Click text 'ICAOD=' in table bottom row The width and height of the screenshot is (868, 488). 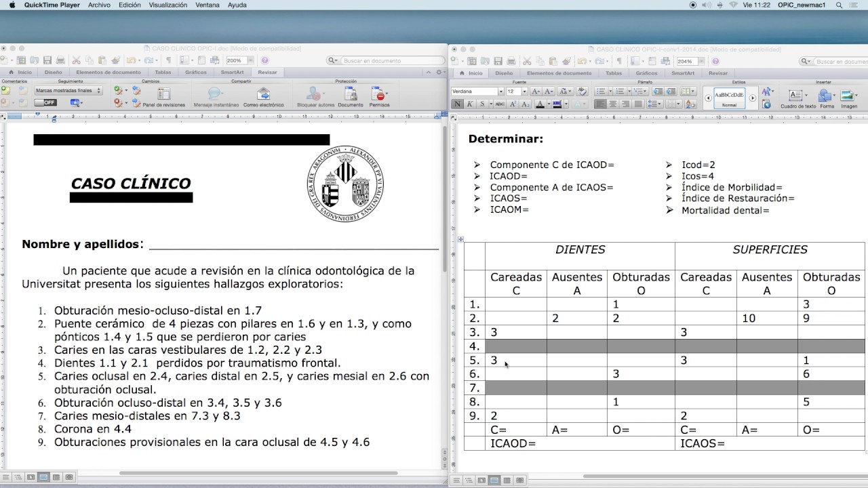[x=513, y=443]
